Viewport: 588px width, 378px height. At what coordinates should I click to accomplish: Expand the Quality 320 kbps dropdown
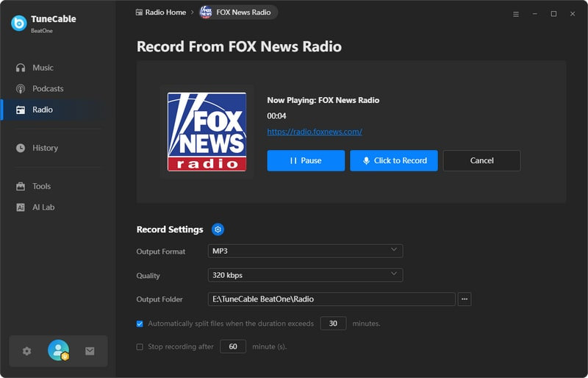305,275
